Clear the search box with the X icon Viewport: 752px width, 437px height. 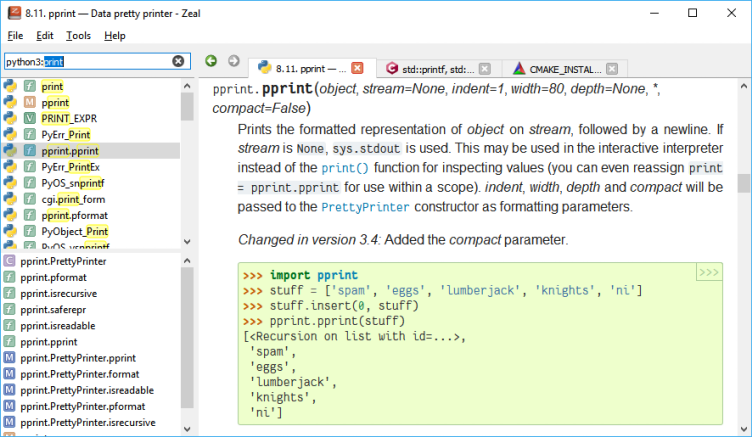[x=178, y=61]
